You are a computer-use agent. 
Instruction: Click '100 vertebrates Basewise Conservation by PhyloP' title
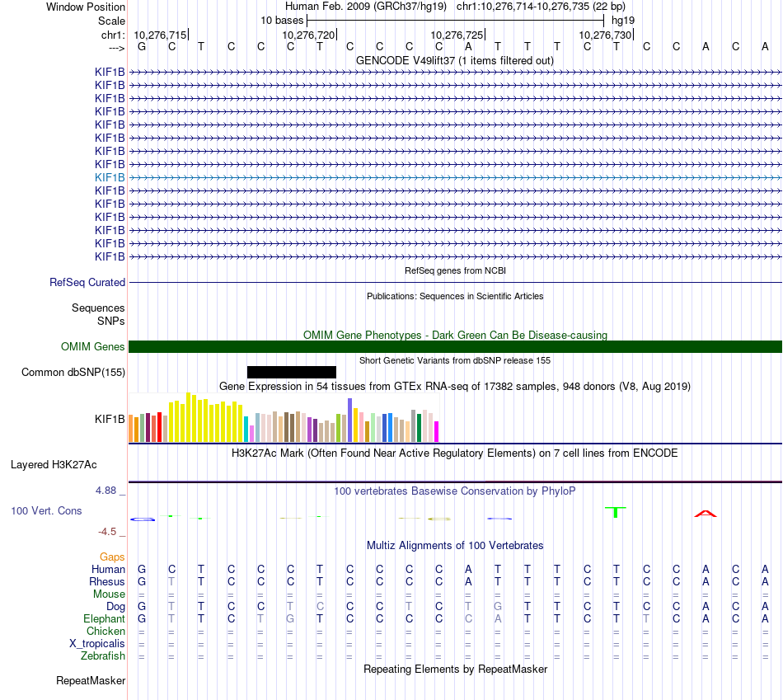coord(454,491)
